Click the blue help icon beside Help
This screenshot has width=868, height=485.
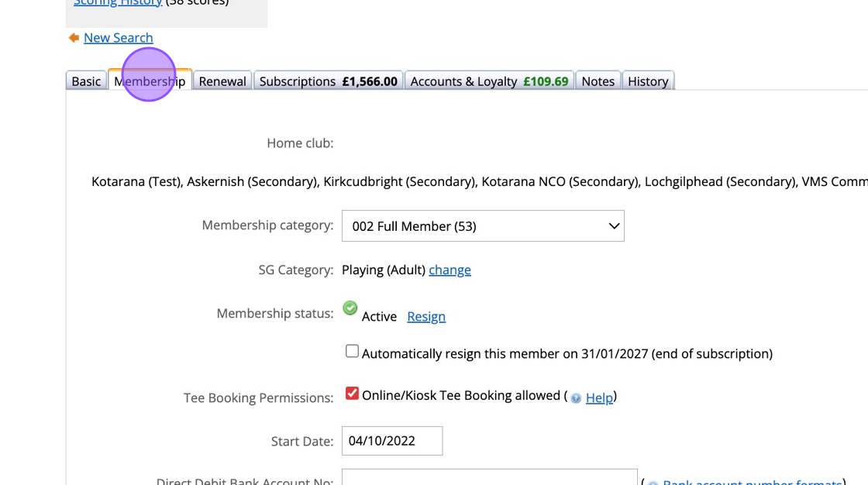point(576,398)
